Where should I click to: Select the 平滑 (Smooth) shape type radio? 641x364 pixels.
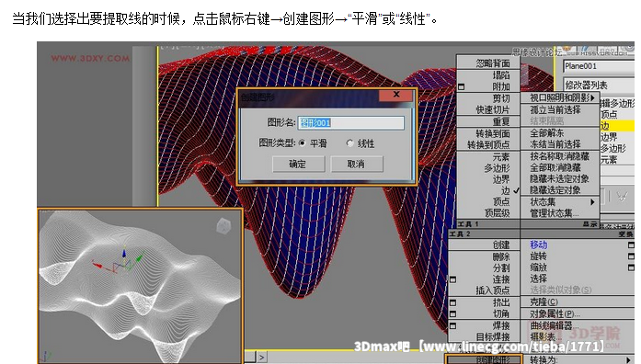pos(302,143)
